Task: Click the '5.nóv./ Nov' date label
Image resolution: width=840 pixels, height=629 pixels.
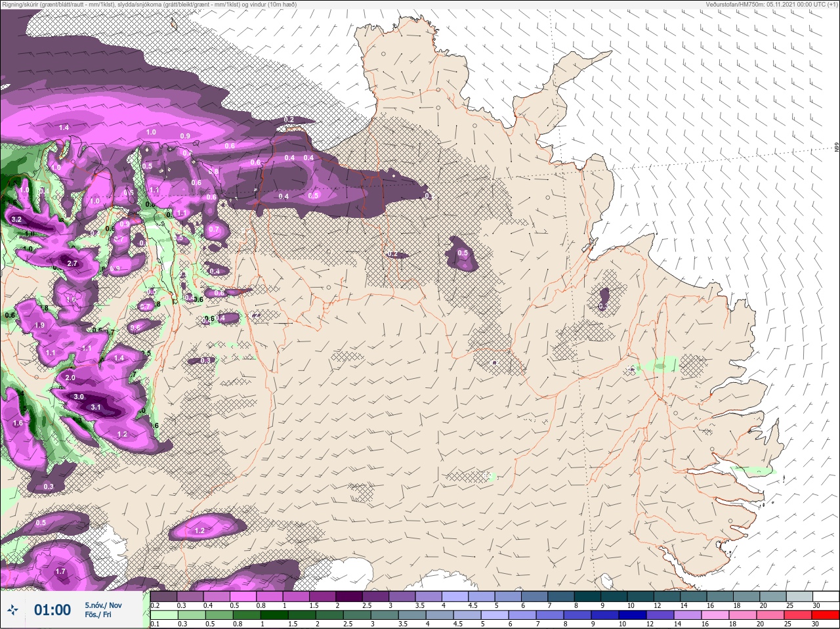Action: (x=103, y=605)
